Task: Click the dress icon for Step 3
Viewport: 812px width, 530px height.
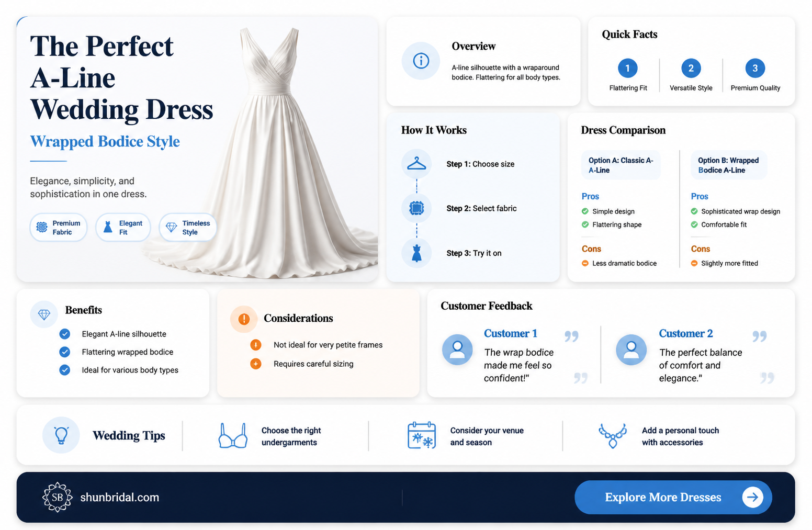Action: [416, 253]
